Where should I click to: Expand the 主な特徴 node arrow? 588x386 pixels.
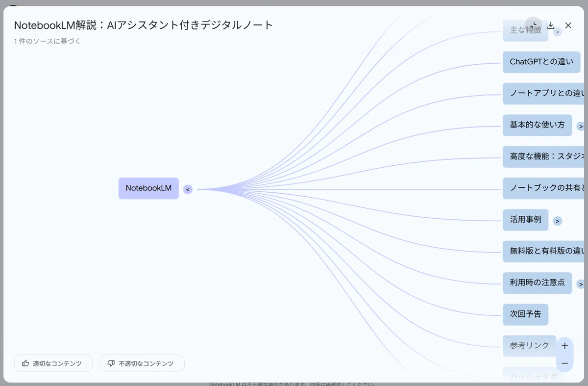(557, 32)
